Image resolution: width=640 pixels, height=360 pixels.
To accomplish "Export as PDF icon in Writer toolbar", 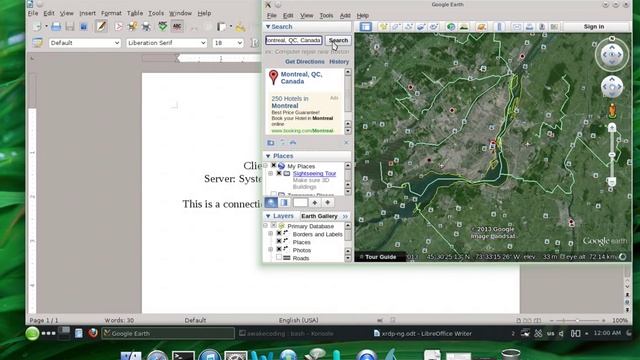I will coord(118,27).
